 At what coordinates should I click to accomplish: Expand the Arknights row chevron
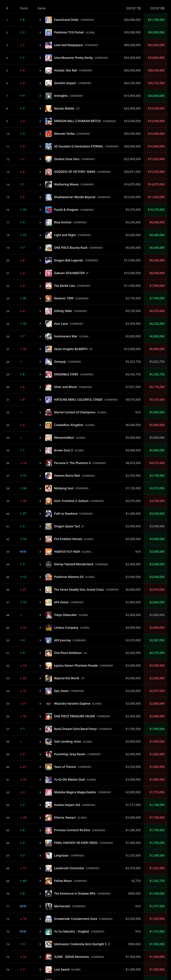point(40,96)
